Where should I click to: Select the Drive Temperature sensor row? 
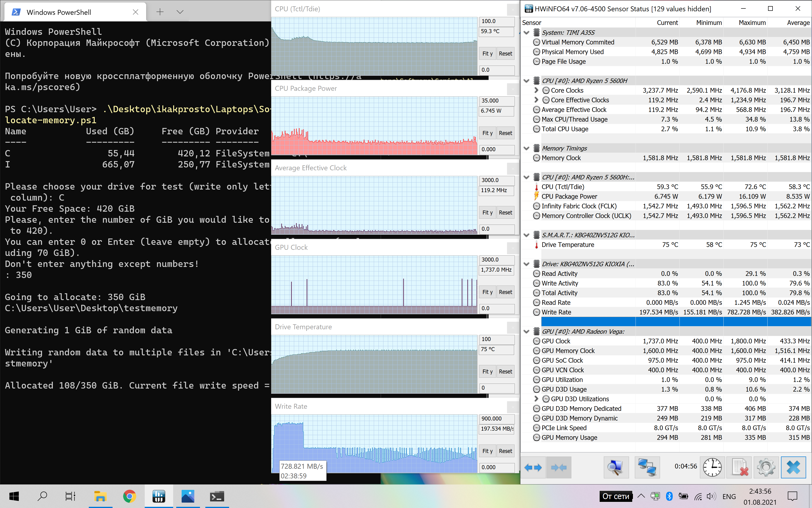coord(666,245)
